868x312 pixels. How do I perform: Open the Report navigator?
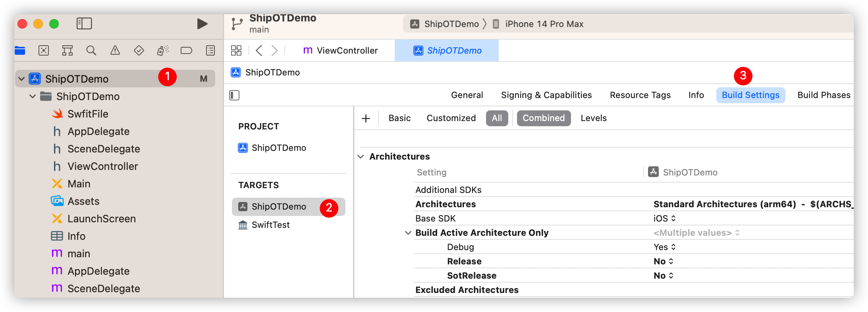point(210,50)
